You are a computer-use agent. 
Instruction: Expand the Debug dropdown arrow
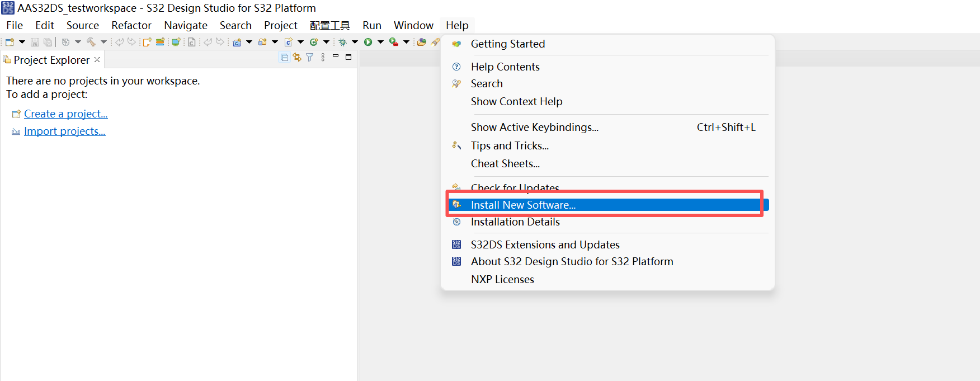pyautogui.click(x=355, y=42)
